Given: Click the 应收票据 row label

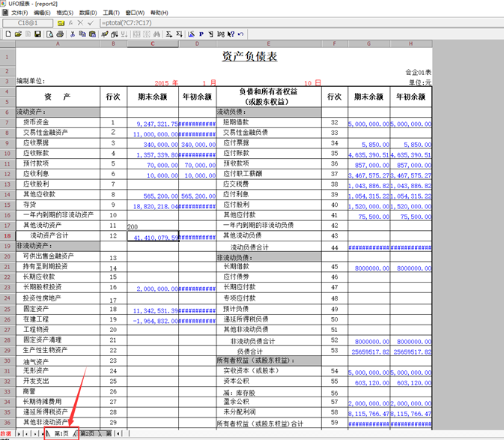Looking at the screenshot, I should coord(36,143).
